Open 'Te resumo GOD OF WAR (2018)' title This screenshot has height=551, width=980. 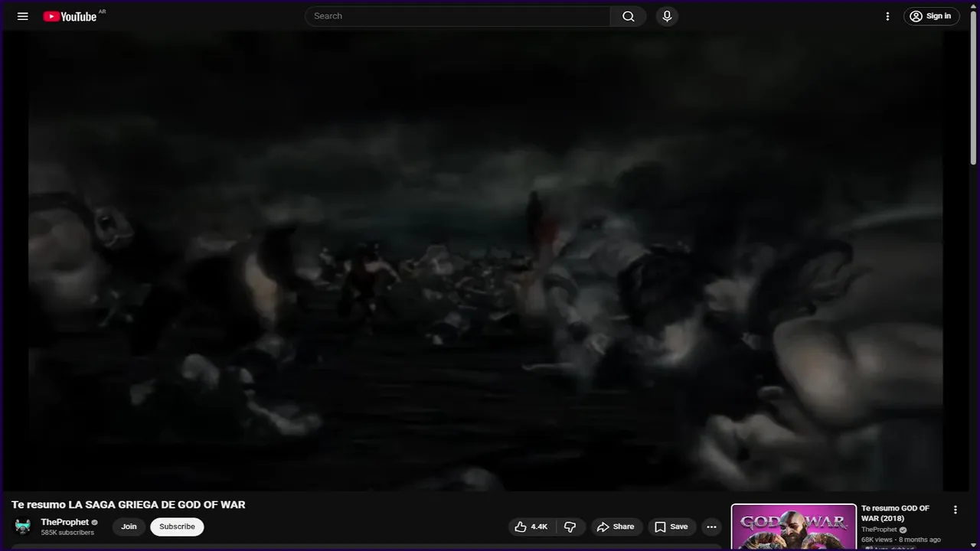[895, 514]
